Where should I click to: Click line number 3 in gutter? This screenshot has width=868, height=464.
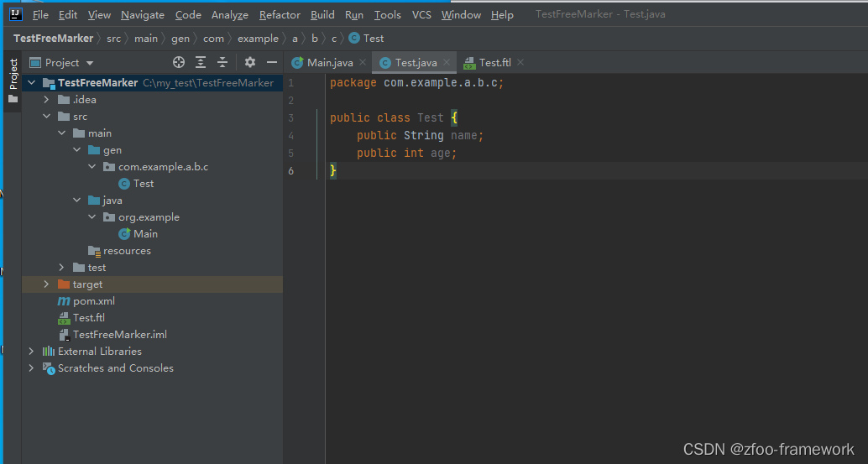290,117
